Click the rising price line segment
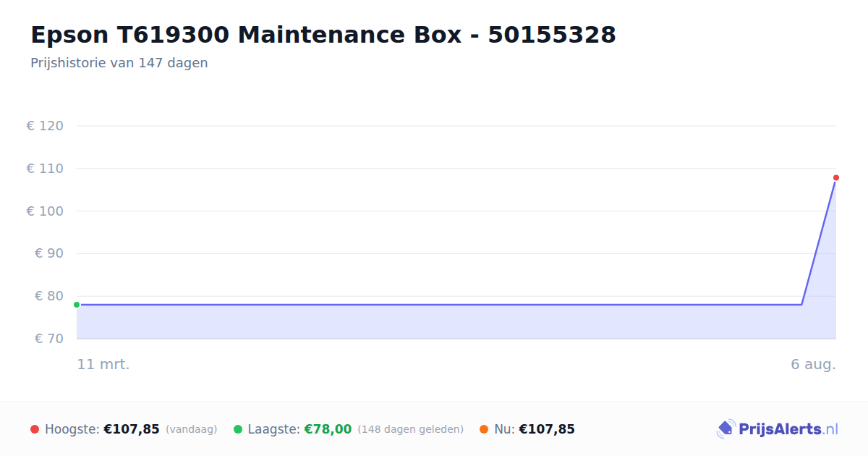 point(819,242)
